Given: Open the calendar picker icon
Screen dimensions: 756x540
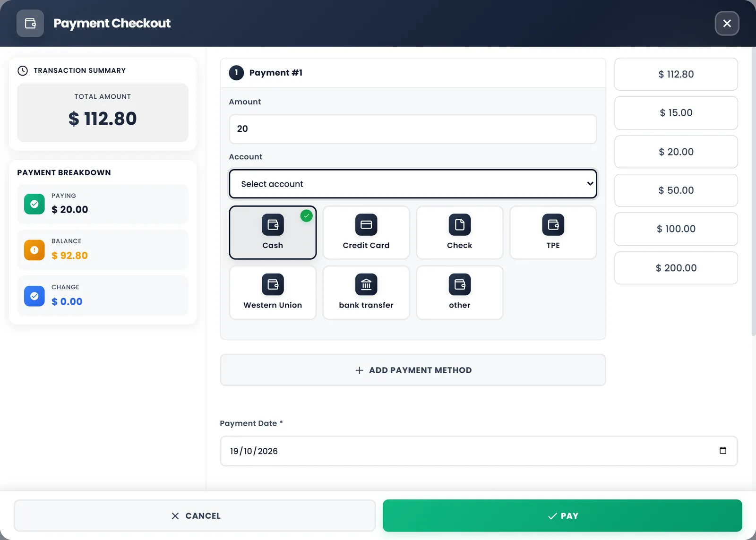Looking at the screenshot, I should tap(722, 451).
